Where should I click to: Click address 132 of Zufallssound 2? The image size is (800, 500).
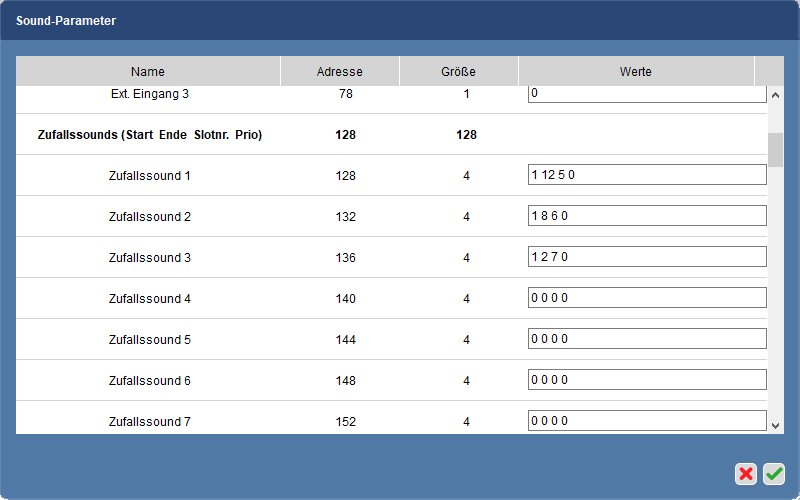[x=345, y=216]
